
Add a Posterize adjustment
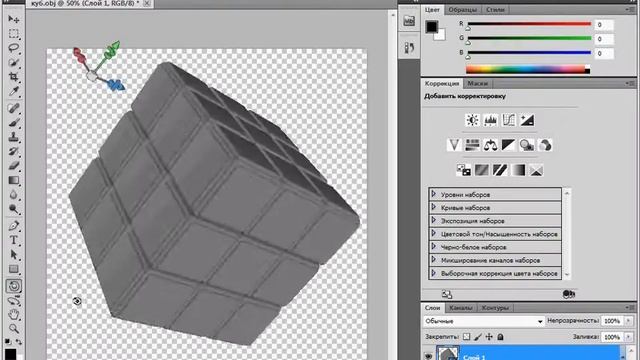click(x=482, y=170)
